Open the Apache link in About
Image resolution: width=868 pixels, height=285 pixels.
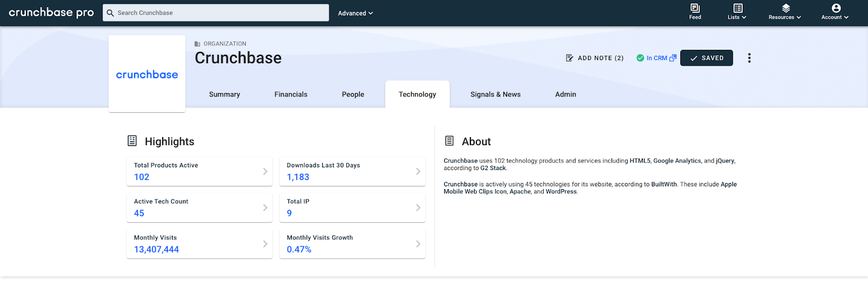click(x=520, y=192)
